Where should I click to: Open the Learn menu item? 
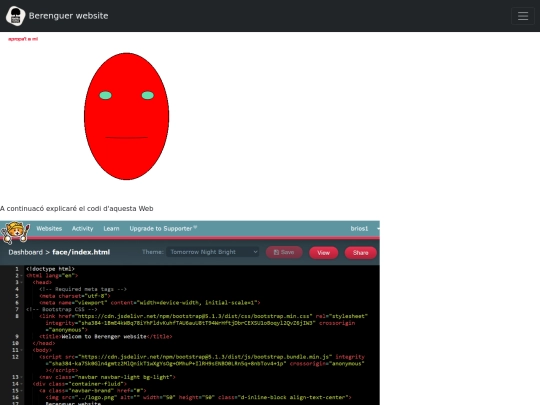click(111, 229)
